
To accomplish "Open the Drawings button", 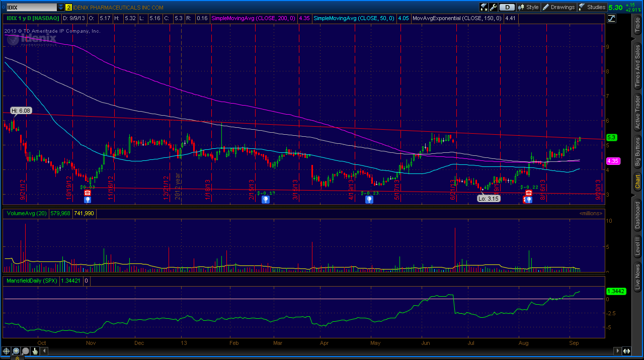I will [x=558, y=7].
